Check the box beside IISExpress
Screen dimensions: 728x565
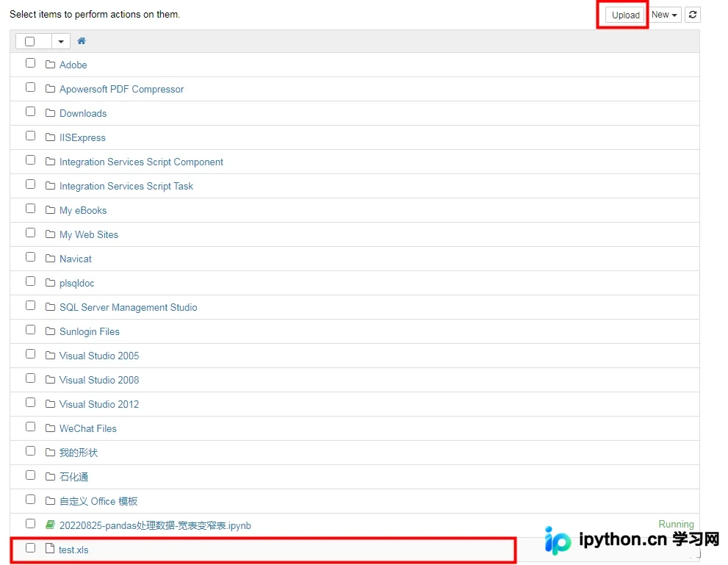31,136
